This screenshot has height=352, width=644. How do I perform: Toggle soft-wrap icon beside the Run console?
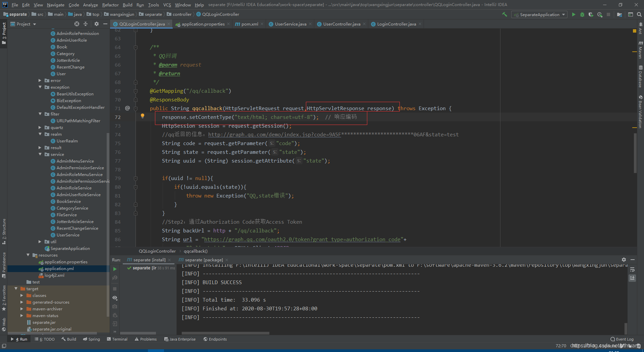632,269
